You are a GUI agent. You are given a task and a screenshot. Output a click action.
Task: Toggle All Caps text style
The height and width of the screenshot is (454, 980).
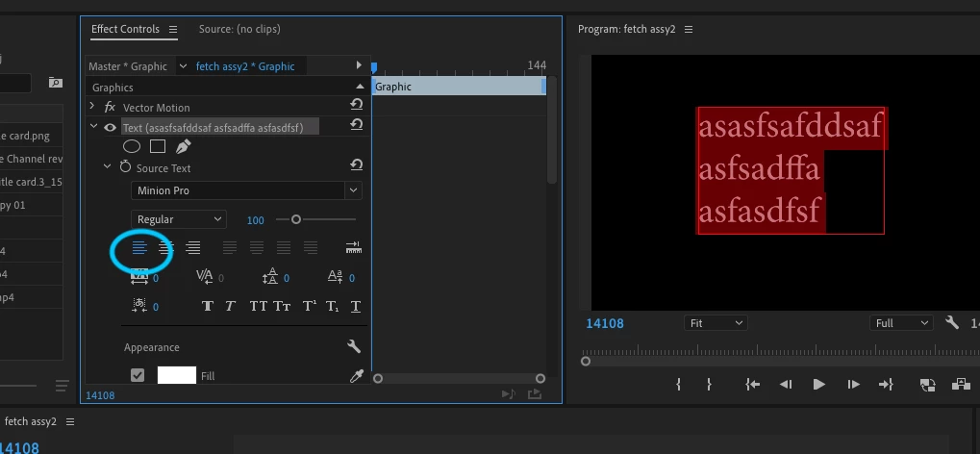click(x=258, y=306)
